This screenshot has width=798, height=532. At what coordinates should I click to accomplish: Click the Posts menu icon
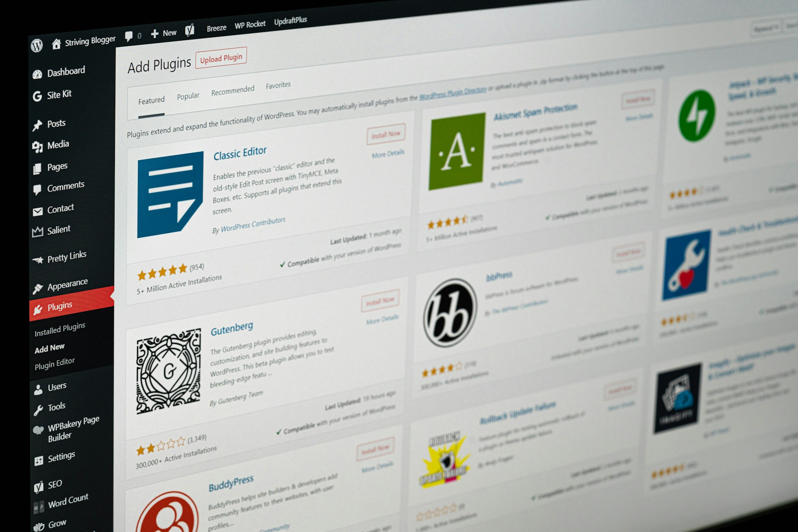(x=38, y=124)
